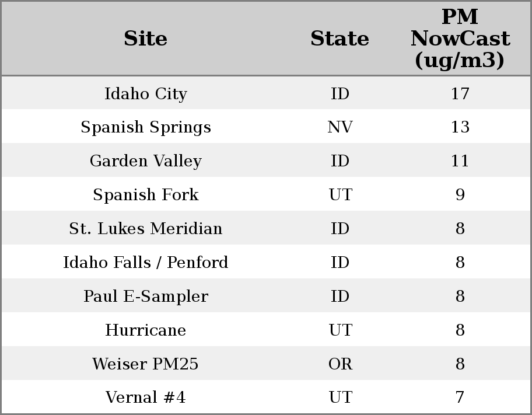Screen dimensions: 532x415
Task: Select the PM value 7 for Vernal #4
Action: (x=460, y=397)
